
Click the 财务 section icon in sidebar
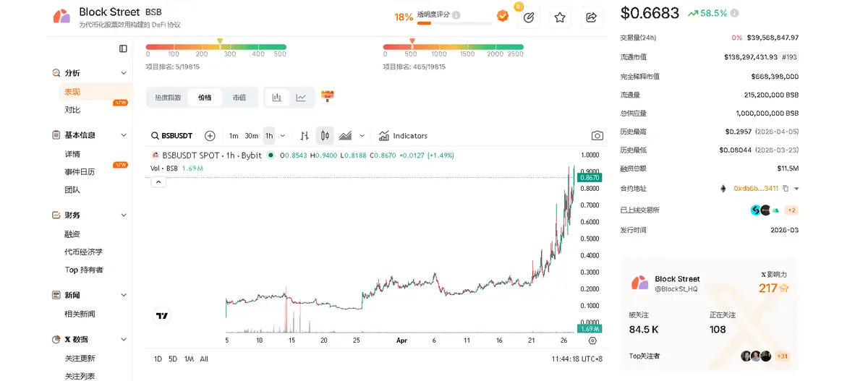coord(56,215)
